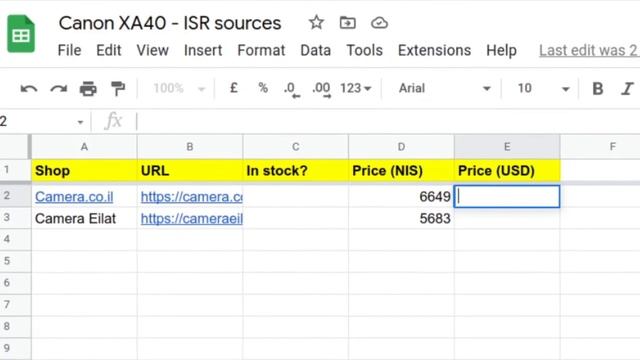The image size is (640, 360).
Task: Open the Insert menu
Action: pos(203,50)
